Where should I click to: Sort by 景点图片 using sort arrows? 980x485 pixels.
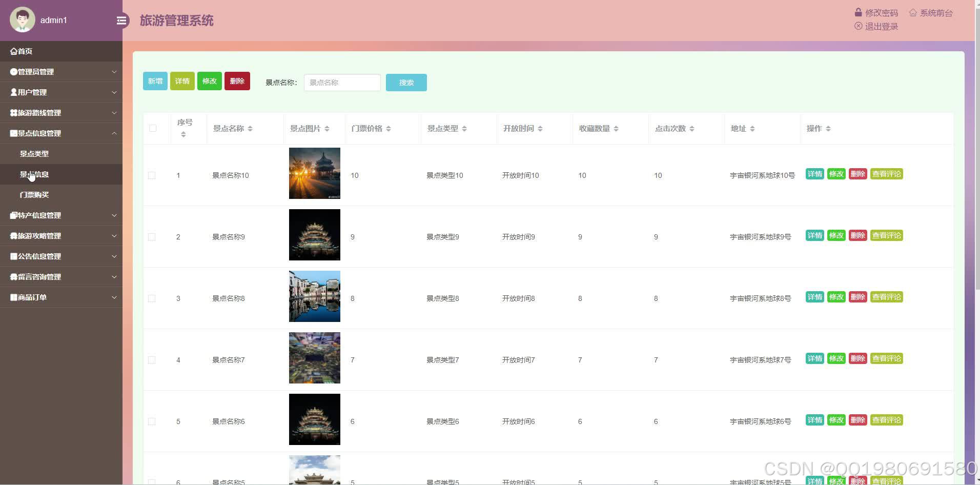pyautogui.click(x=327, y=129)
